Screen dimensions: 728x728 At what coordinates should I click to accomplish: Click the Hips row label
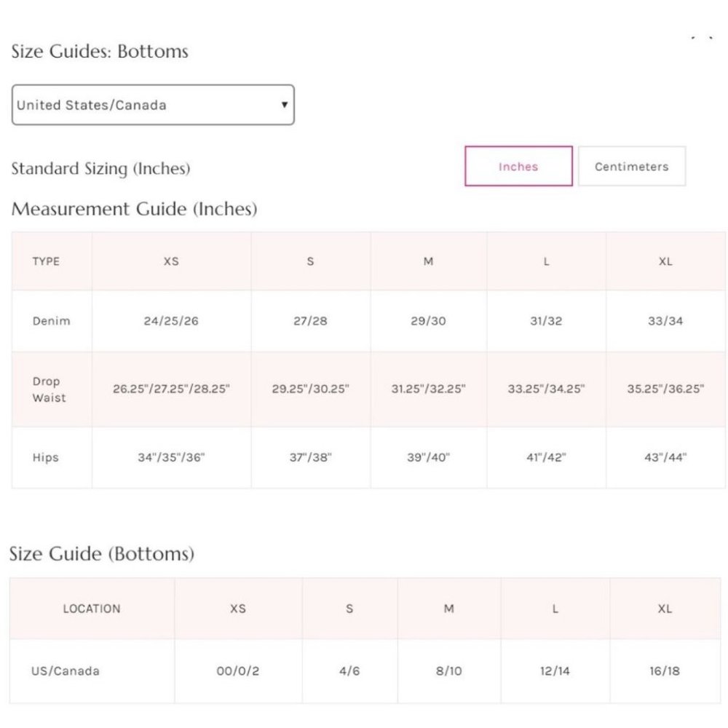pyautogui.click(x=45, y=457)
